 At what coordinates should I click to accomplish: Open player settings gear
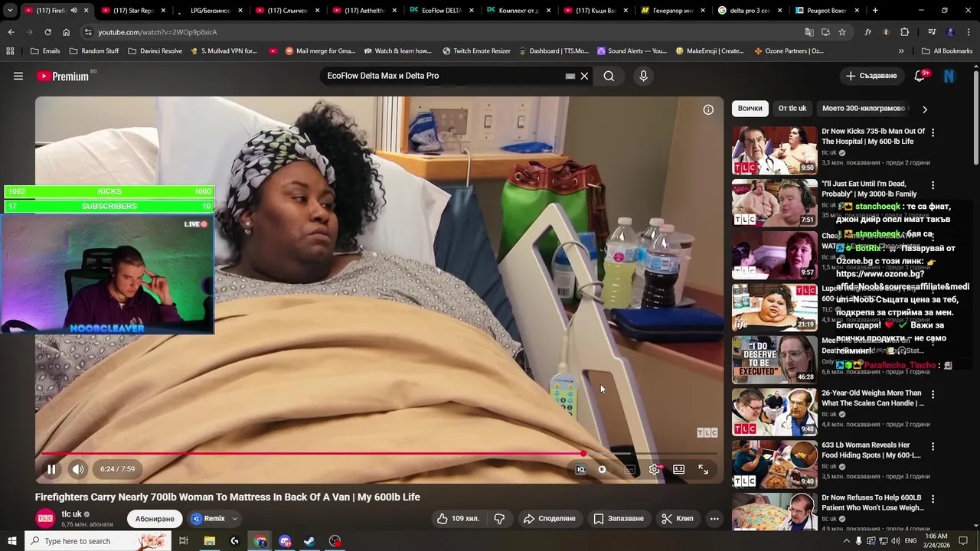point(655,469)
